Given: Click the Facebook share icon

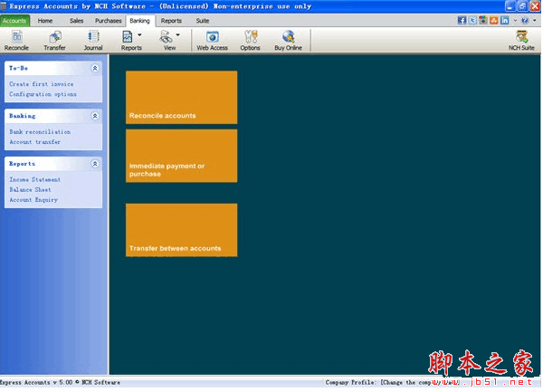Looking at the screenshot, I should (x=462, y=21).
